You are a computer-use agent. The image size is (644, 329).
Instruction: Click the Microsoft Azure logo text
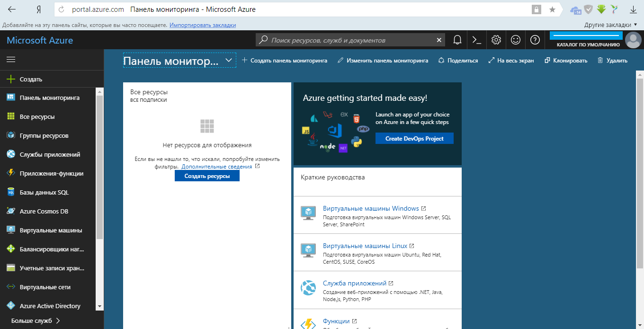(x=40, y=40)
